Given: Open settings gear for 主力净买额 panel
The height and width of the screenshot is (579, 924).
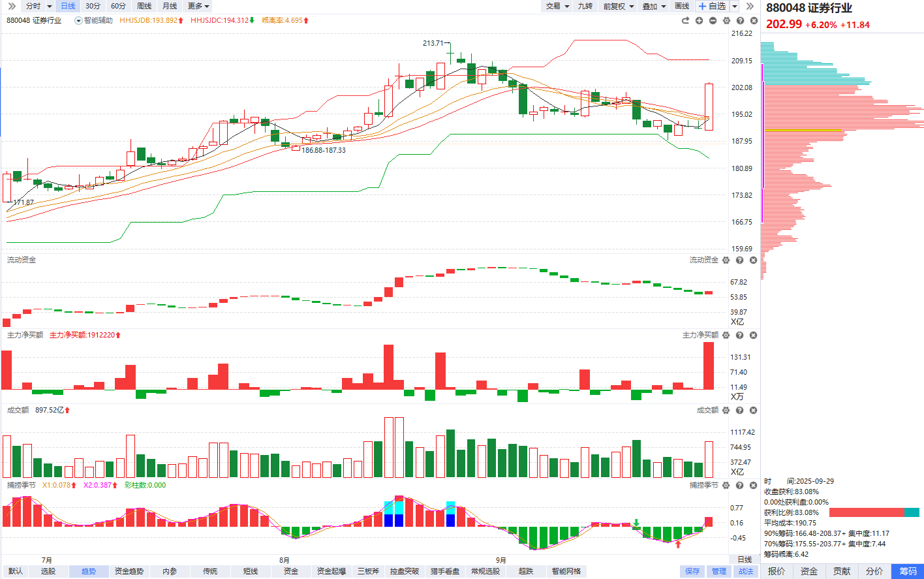Looking at the screenshot, I should click(726, 336).
